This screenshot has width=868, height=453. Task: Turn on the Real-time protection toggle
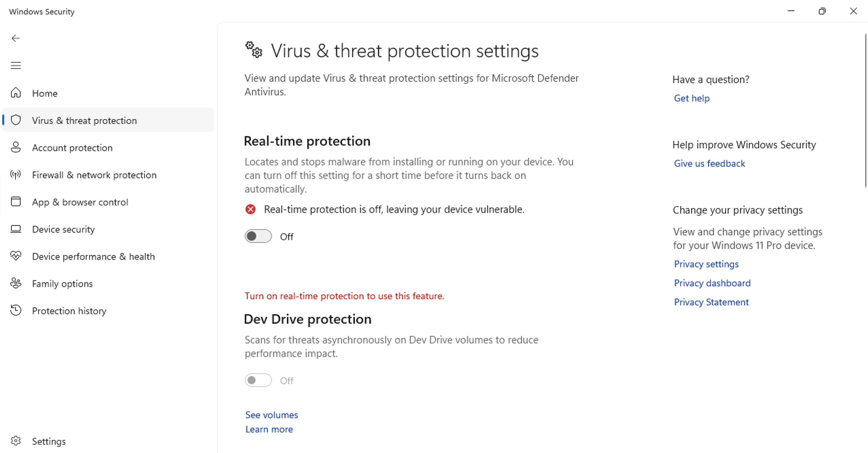point(258,236)
